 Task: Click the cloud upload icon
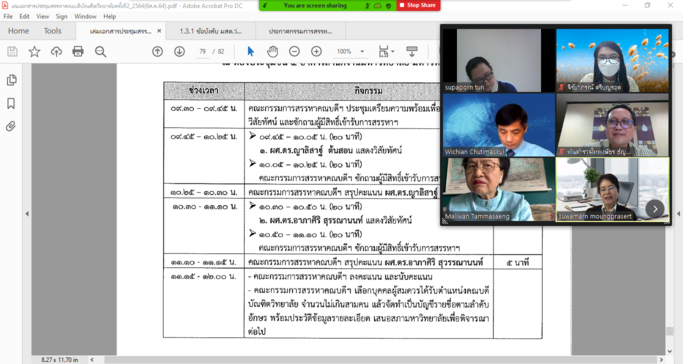(x=56, y=52)
